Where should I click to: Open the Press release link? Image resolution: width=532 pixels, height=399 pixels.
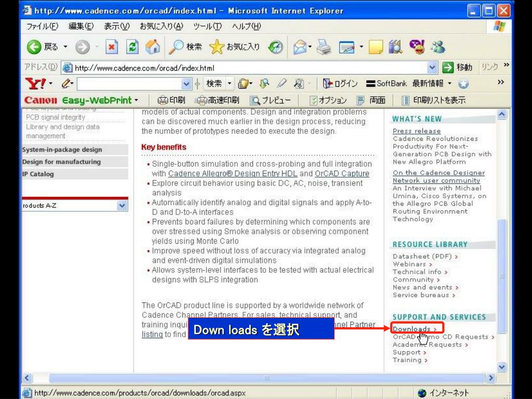click(417, 131)
